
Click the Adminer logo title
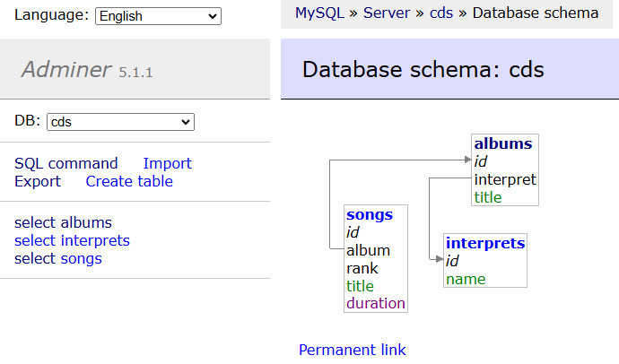[66, 70]
